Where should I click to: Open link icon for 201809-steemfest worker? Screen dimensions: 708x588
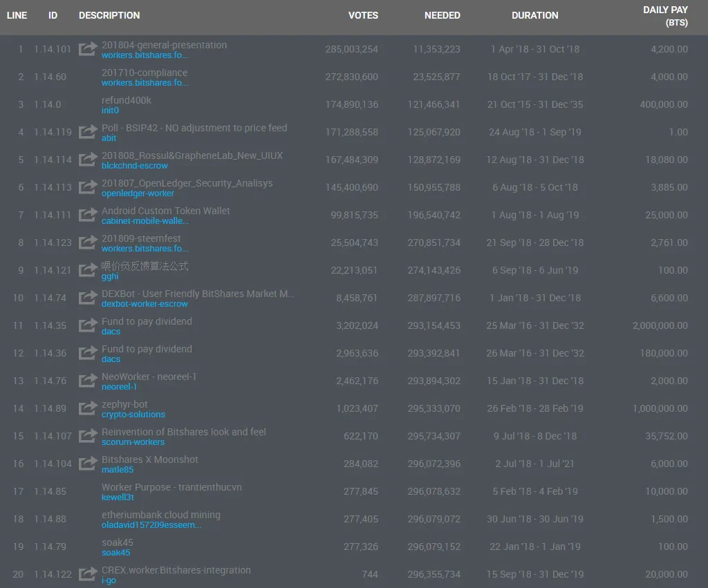pos(88,243)
